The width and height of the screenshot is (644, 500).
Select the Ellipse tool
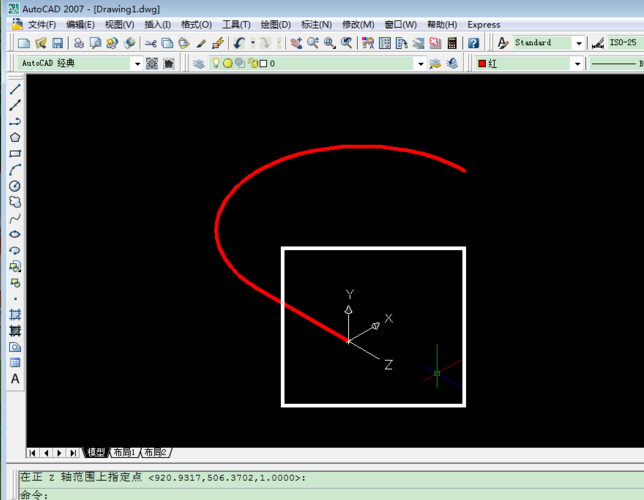click(x=15, y=234)
